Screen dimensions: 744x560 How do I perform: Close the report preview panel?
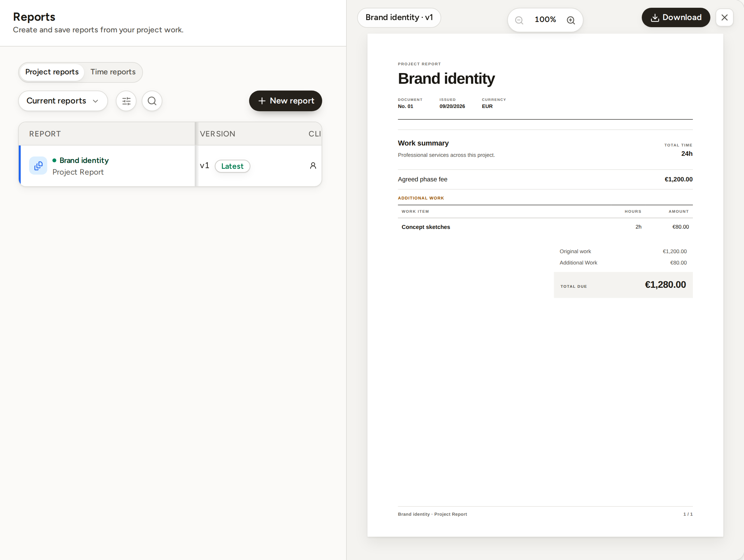point(725,17)
